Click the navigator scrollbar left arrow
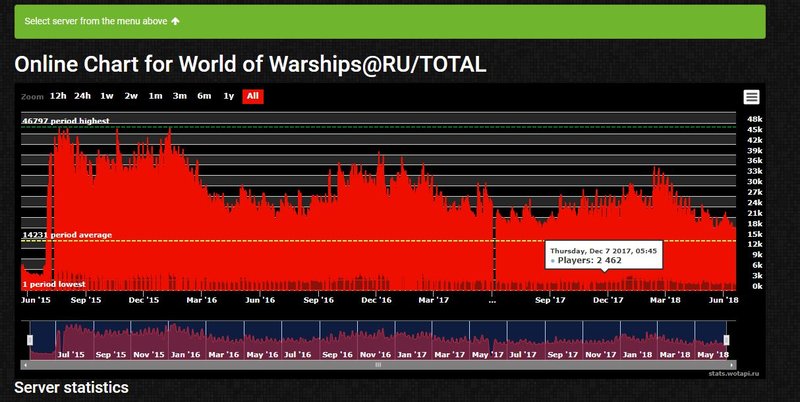Screen dimensions: 800x402 25,365
